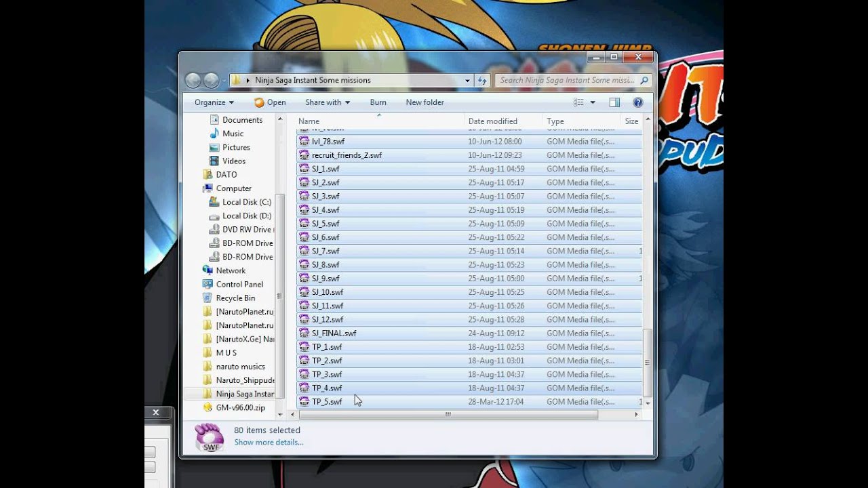Click the DVD RW Drive icon
The width and height of the screenshot is (868, 488).
(214, 230)
